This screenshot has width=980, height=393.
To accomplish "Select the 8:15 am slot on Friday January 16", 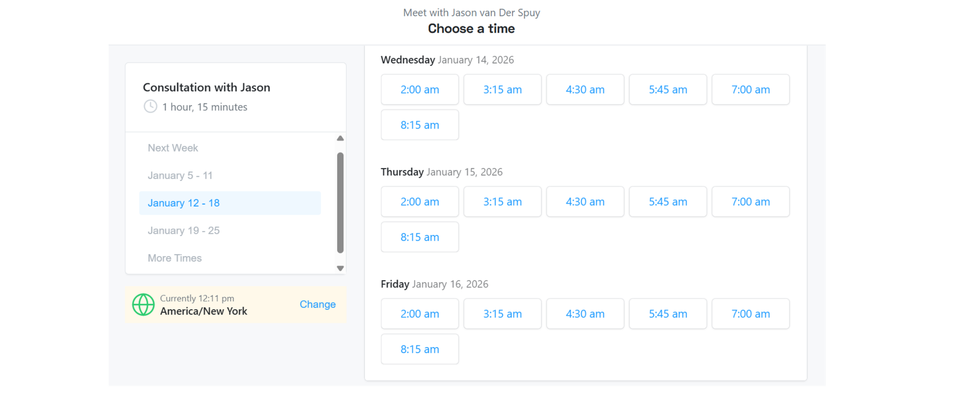I will point(419,349).
